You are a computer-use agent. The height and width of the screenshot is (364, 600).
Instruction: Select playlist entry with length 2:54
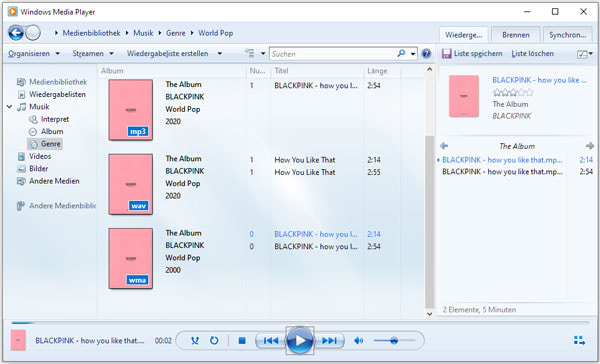[x=517, y=172]
